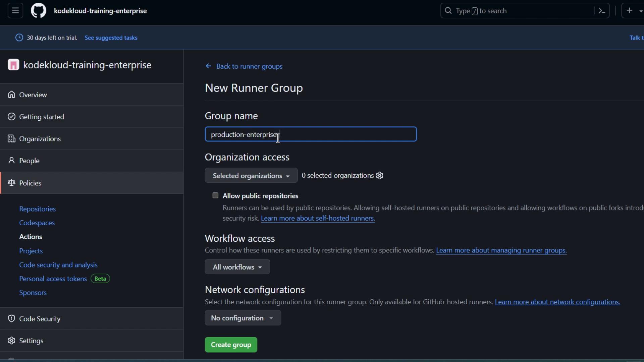Image resolution: width=644 pixels, height=362 pixels.
Task: Click the enterprise avatar icon in sidebar
Action: pos(13,65)
